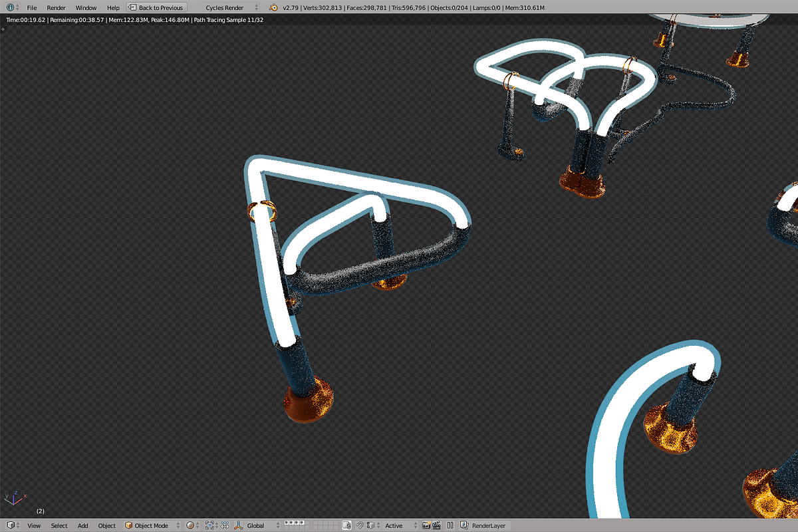Open the Select menu in viewport header
The height and width of the screenshot is (532, 798).
click(59, 525)
